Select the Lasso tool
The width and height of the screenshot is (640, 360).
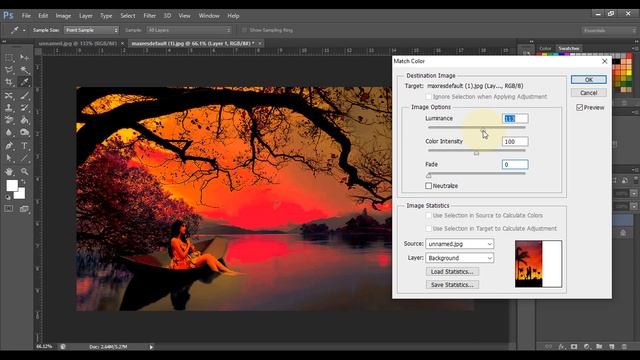pyautogui.click(x=9, y=70)
